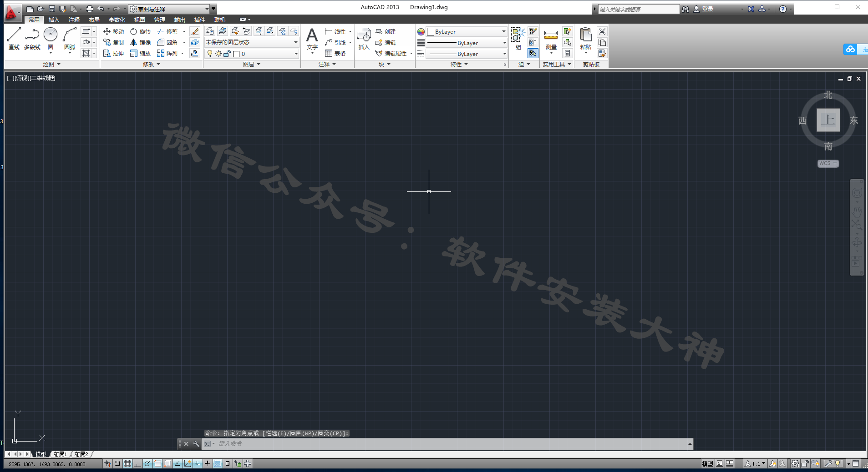The width and height of the screenshot is (868, 472).
Task: Switch to the Insert (插入) ribbon tab
Action: (54, 20)
